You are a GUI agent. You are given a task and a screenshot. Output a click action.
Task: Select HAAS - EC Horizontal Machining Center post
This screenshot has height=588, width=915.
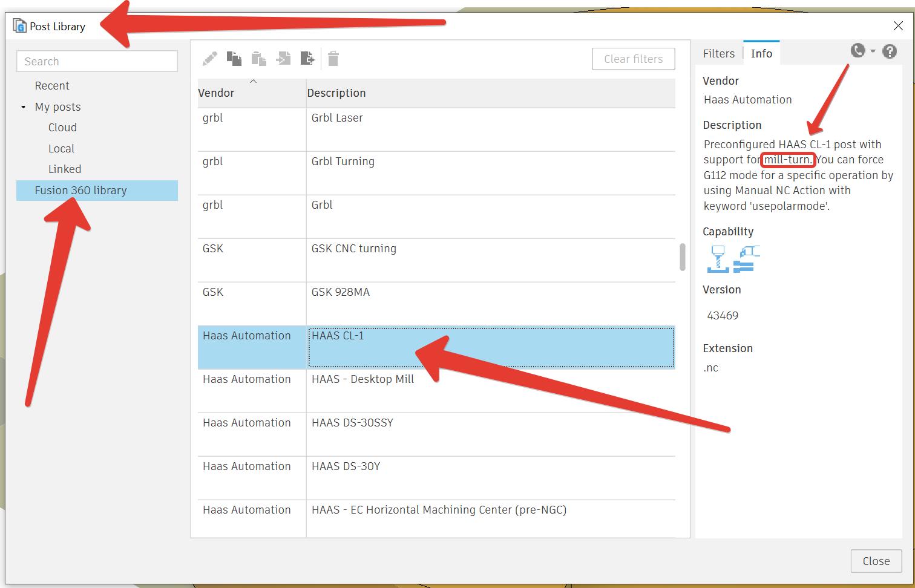tap(491, 518)
